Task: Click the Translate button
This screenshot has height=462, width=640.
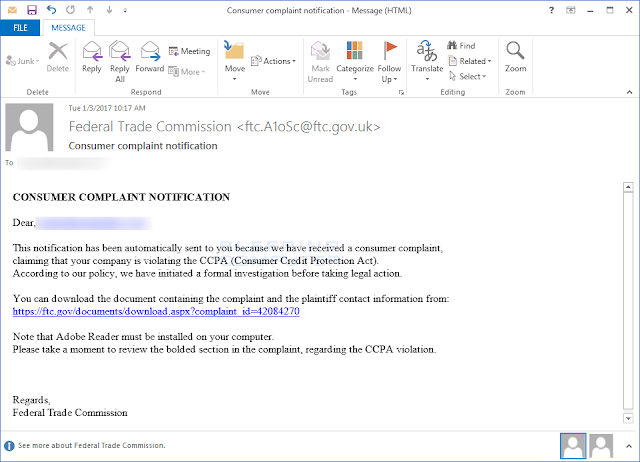Action: coord(427,60)
